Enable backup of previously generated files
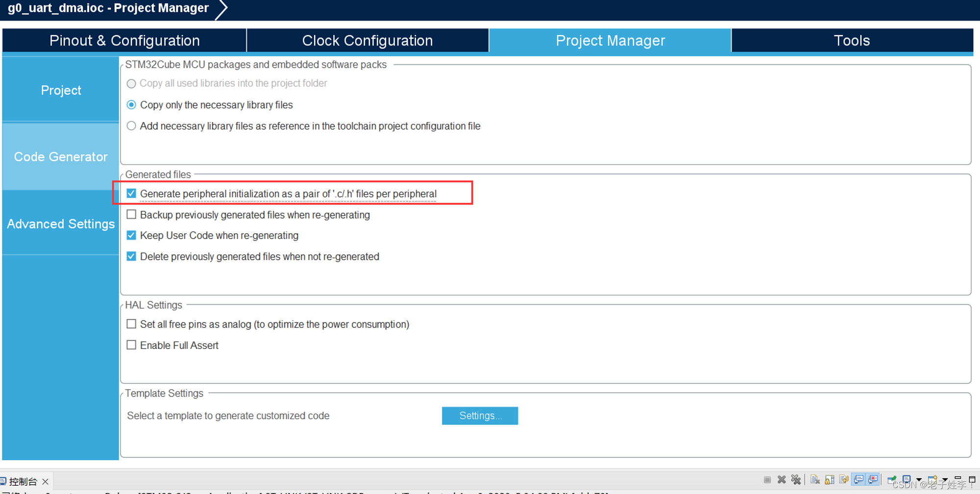The height and width of the screenshot is (494, 980). [x=131, y=215]
